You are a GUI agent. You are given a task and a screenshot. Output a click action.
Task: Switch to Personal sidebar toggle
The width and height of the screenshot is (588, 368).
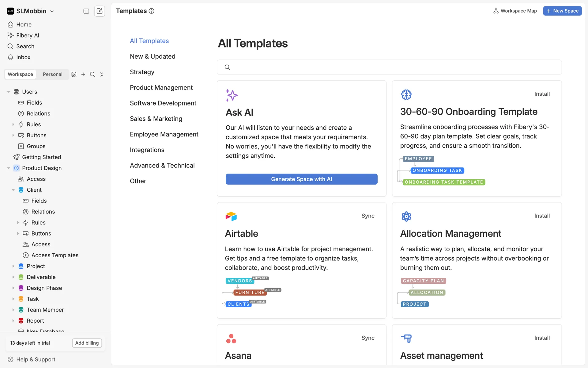[52, 74]
